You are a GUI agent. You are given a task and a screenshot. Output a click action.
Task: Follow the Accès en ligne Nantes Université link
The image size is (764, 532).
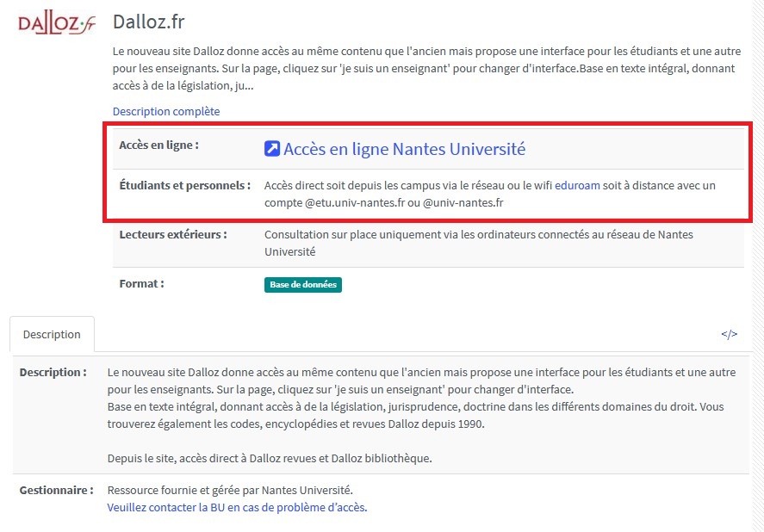pos(404,149)
